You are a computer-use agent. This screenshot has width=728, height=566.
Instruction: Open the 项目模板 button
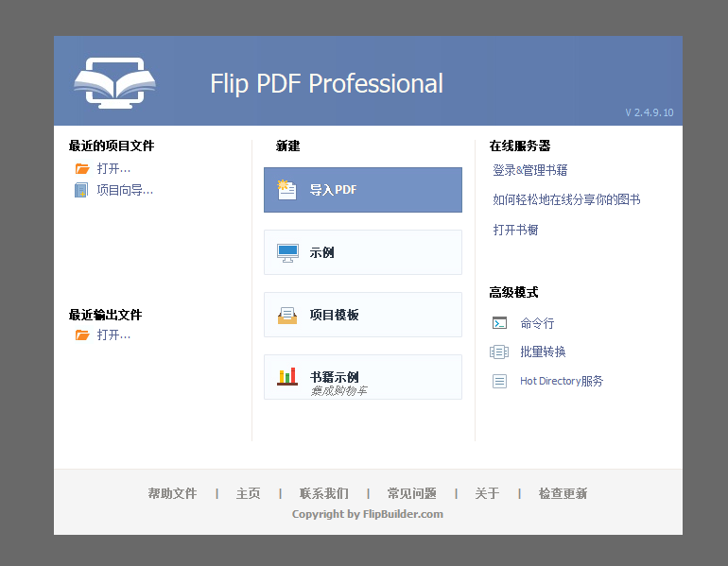pyautogui.click(x=363, y=315)
